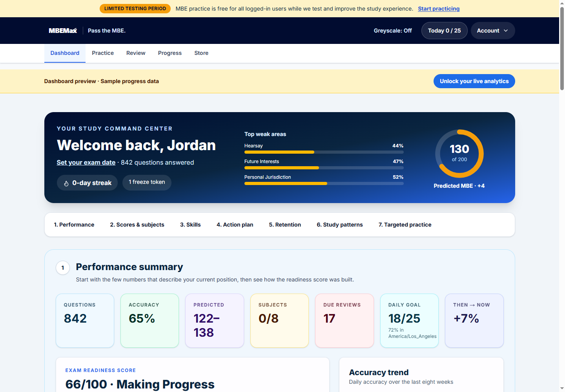This screenshot has height=392, width=565.
Task: Click the flame icon in streak pill
Action: click(x=66, y=183)
